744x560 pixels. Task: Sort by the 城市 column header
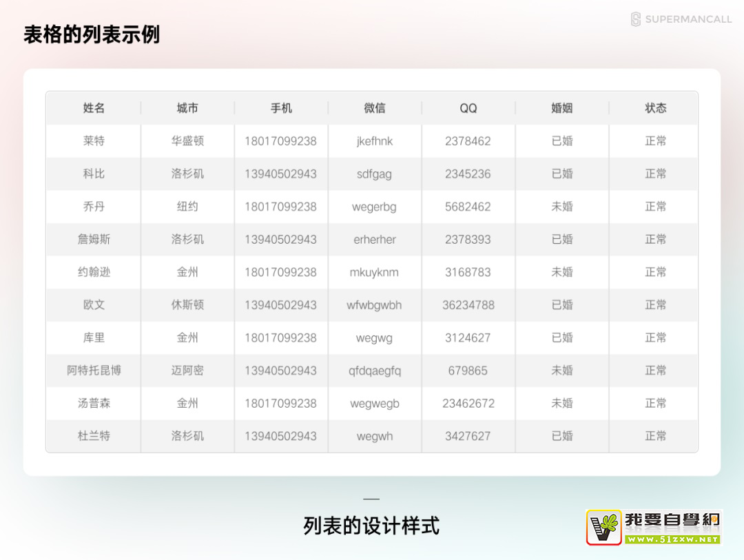pyautogui.click(x=187, y=108)
